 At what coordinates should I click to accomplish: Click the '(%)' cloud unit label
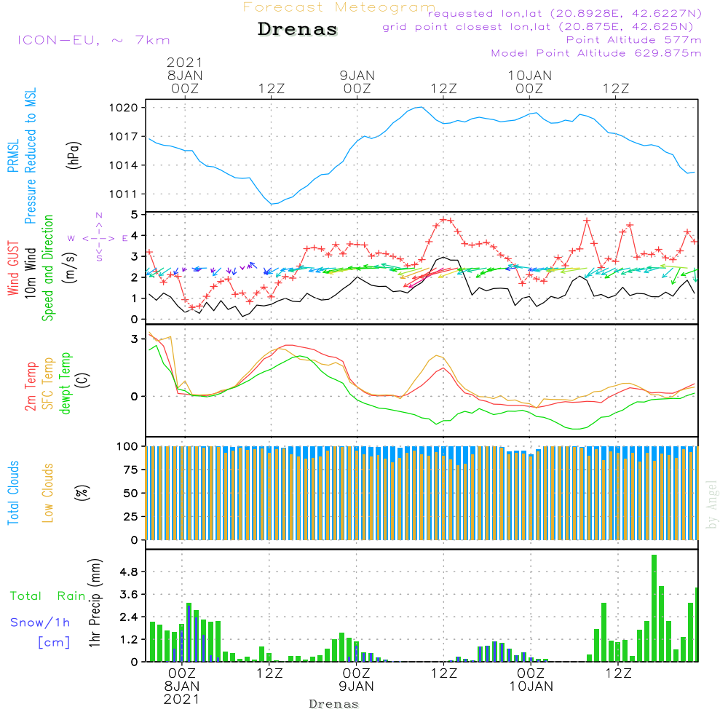coord(82,493)
